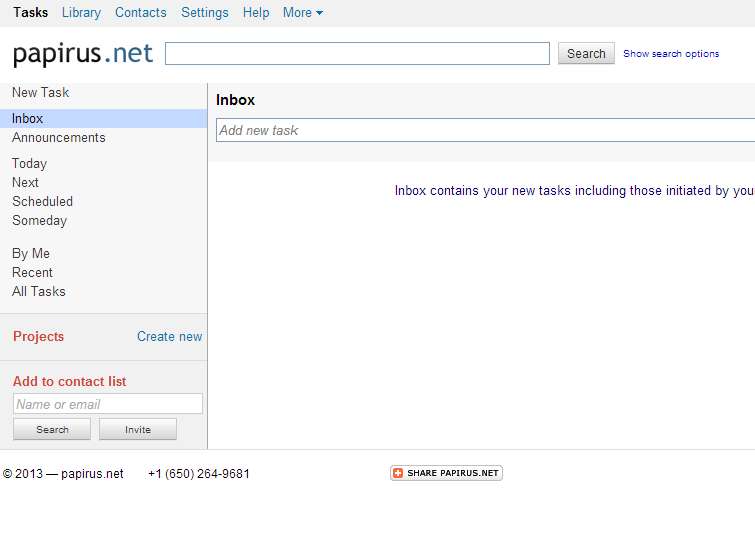This screenshot has height=537, width=755.
Task: Click the orange plus share icon
Action: (398, 473)
